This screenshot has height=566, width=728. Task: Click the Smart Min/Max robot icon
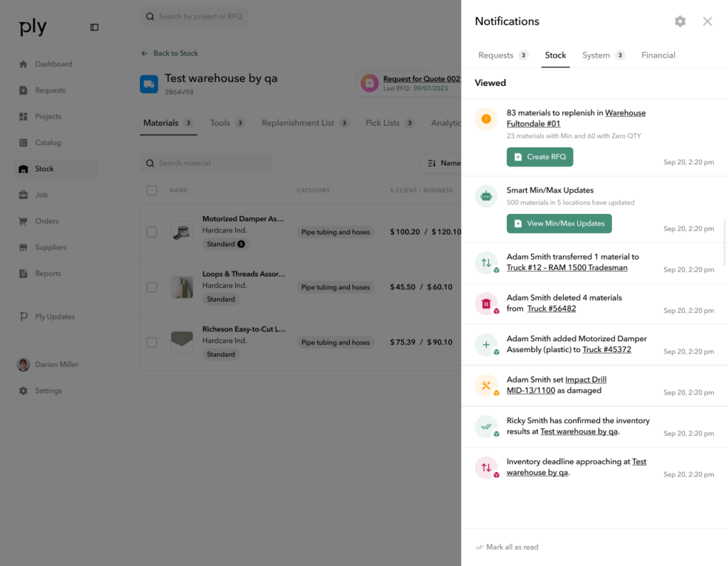486,196
